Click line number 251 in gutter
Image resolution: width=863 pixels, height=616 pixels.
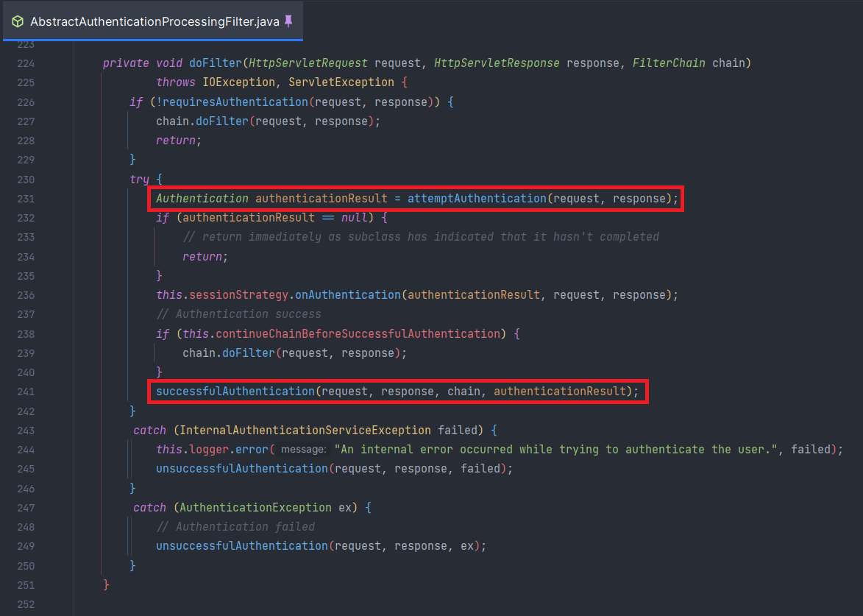pyautogui.click(x=26, y=585)
